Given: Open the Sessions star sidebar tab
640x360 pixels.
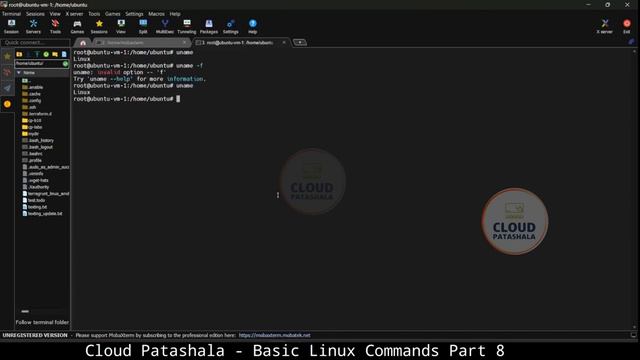Looking at the screenshot, I should pyautogui.click(x=7, y=57).
